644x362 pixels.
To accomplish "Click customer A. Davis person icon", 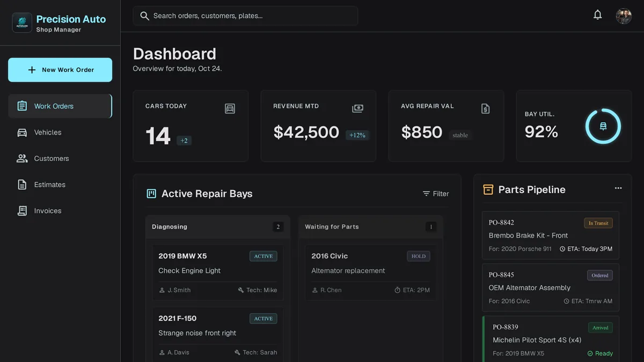I will [x=162, y=352].
